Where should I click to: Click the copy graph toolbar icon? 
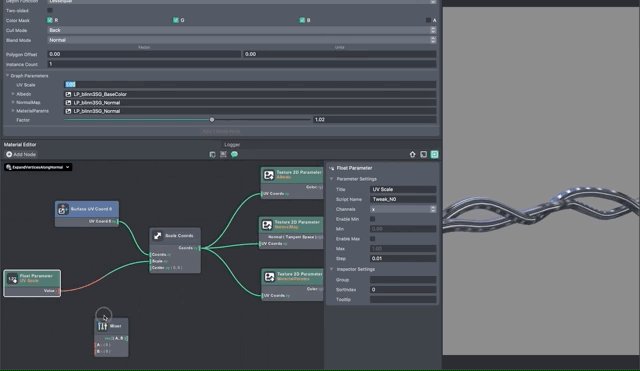212,154
